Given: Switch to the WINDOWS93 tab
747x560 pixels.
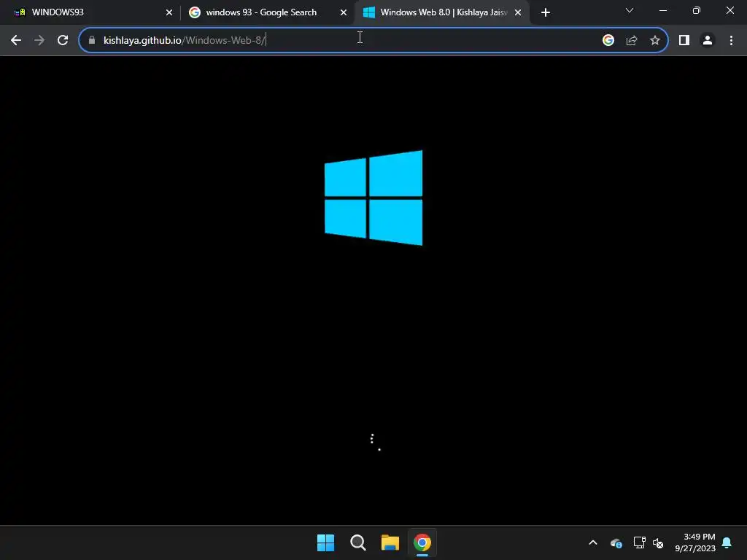Looking at the screenshot, I should (90, 12).
